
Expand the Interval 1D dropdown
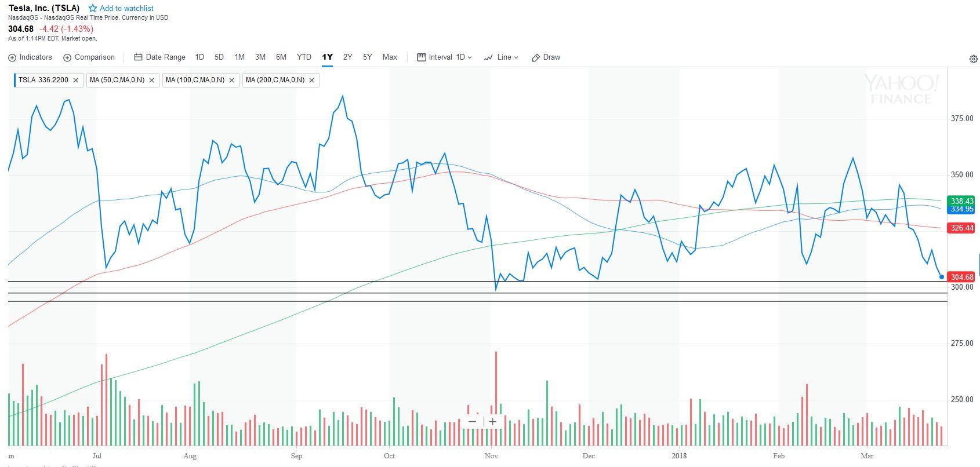(469, 58)
